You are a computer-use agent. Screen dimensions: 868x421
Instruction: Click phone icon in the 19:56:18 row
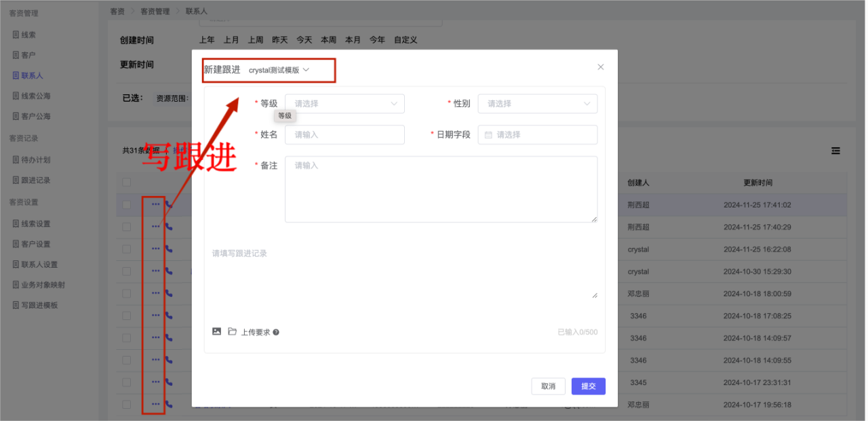pos(169,404)
